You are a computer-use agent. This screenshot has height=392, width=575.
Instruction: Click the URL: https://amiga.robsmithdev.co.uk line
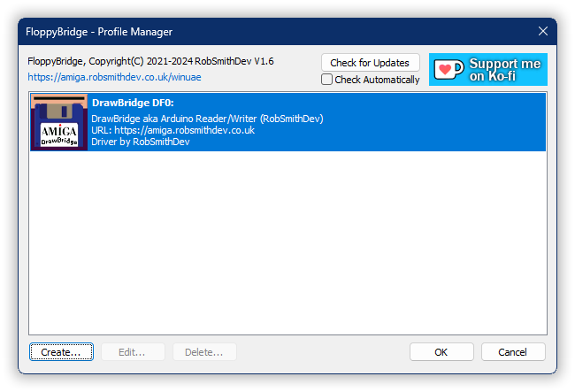pos(172,130)
